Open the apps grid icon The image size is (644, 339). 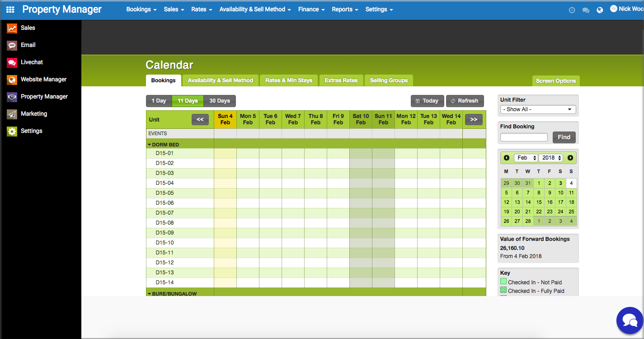pyautogui.click(x=10, y=9)
